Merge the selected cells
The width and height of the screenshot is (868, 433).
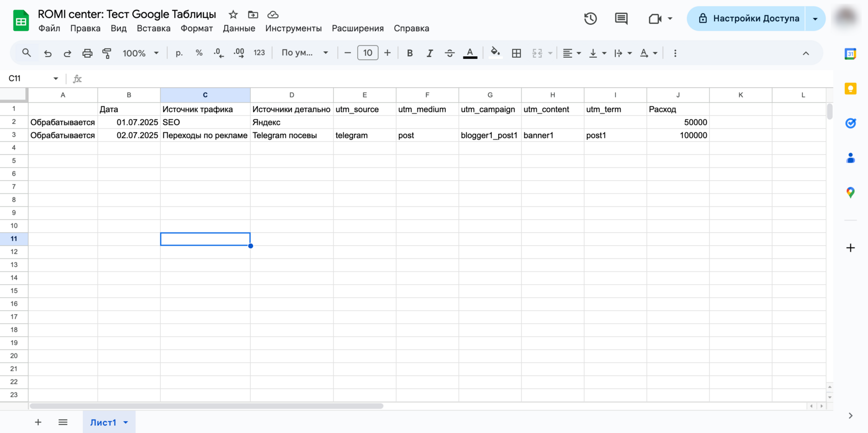[537, 53]
